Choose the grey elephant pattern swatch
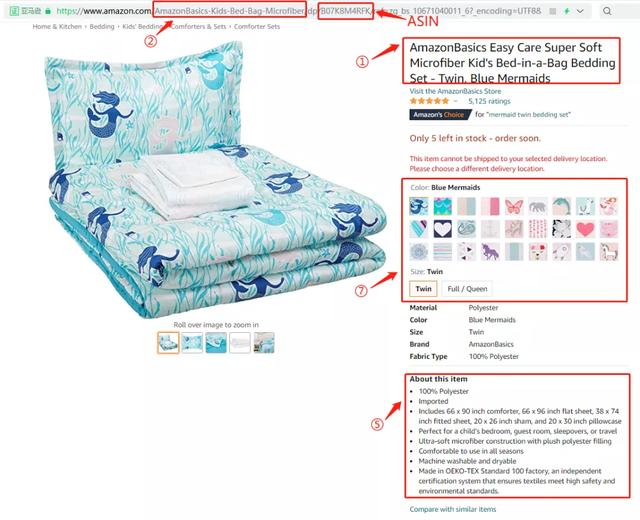640x520 pixels. (538, 206)
